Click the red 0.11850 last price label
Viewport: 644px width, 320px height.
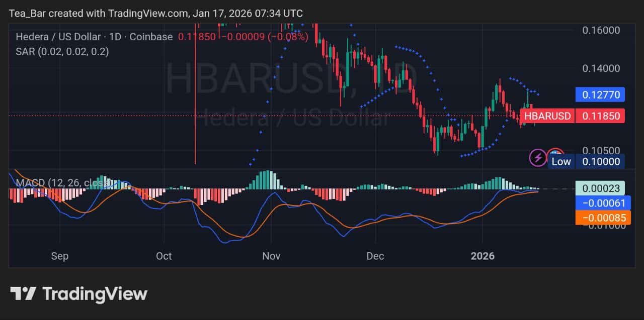(600, 116)
